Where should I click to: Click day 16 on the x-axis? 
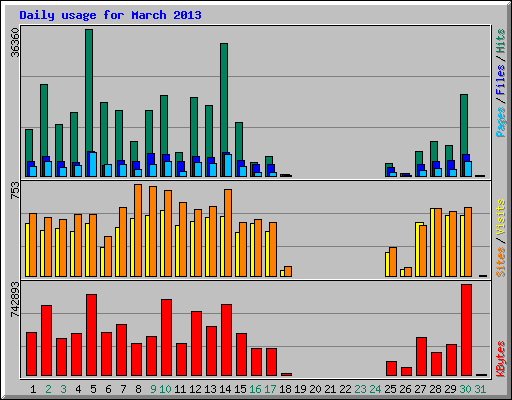(255, 389)
